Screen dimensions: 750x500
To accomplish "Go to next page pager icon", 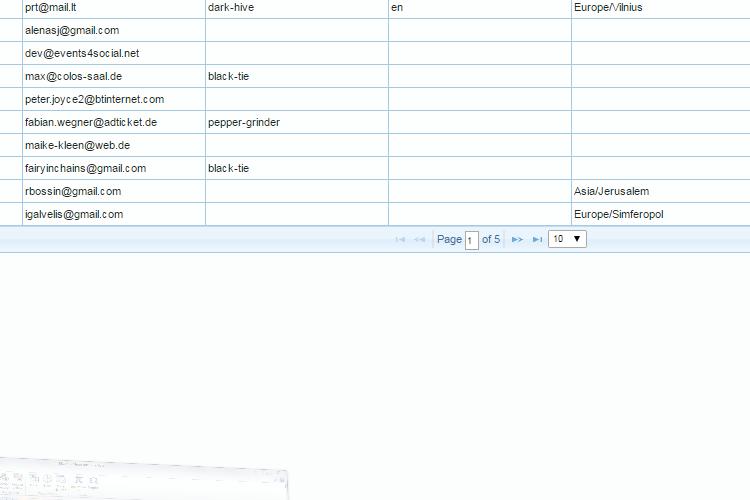I will coord(517,239).
